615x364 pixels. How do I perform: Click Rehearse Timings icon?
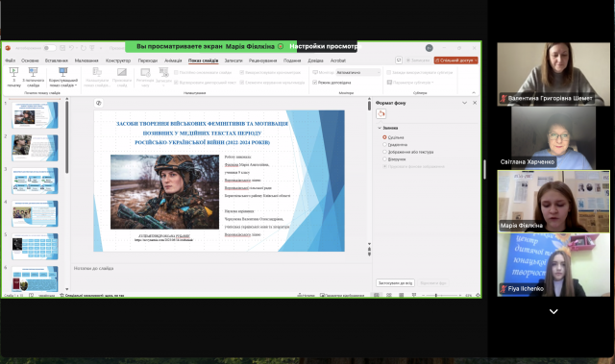145,72
